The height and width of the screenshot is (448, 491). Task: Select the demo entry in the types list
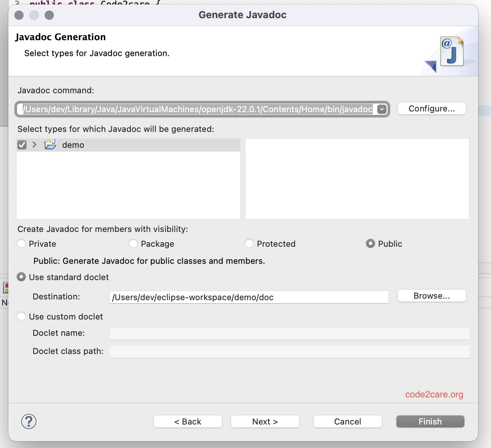(x=73, y=144)
